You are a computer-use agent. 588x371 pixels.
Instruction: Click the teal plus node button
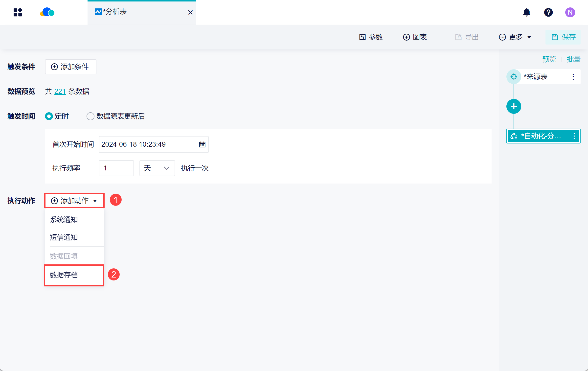click(x=514, y=107)
